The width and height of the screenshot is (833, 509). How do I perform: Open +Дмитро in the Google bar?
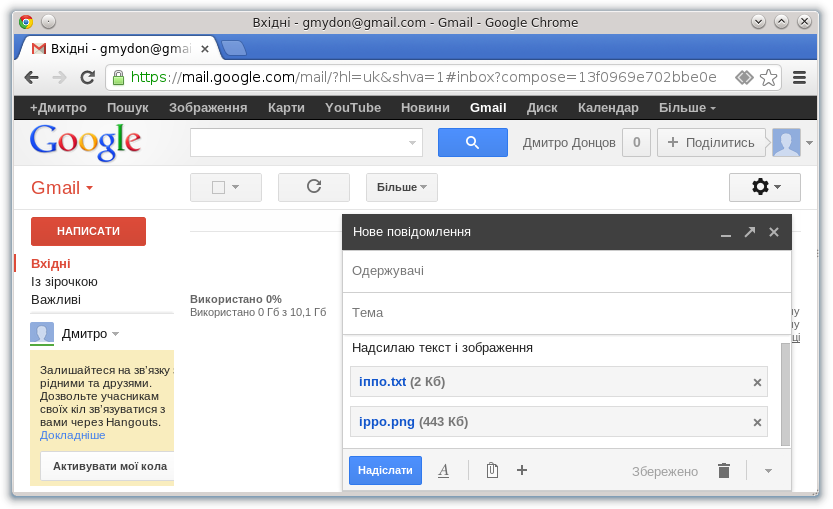pos(58,108)
